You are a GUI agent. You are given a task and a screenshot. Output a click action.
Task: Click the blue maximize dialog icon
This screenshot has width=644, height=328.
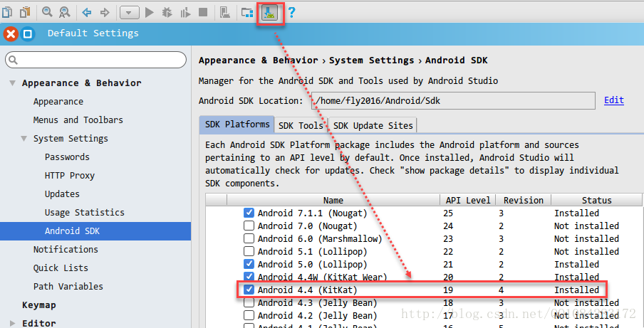click(x=28, y=33)
